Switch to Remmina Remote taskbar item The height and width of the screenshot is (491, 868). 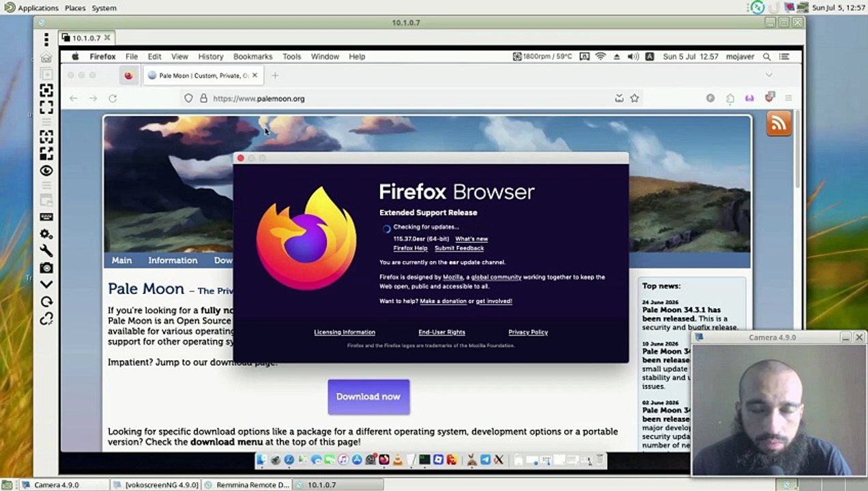pyautogui.click(x=248, y=485)
